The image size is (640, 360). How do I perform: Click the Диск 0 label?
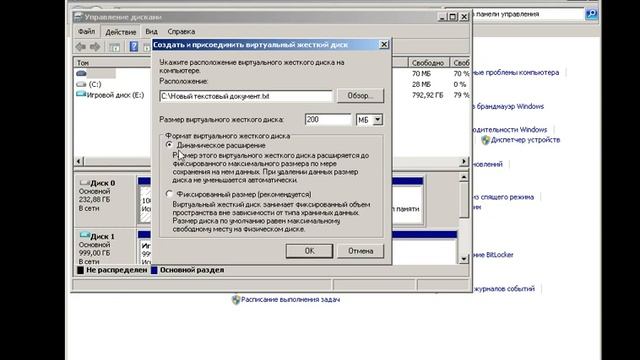[102, 183]
